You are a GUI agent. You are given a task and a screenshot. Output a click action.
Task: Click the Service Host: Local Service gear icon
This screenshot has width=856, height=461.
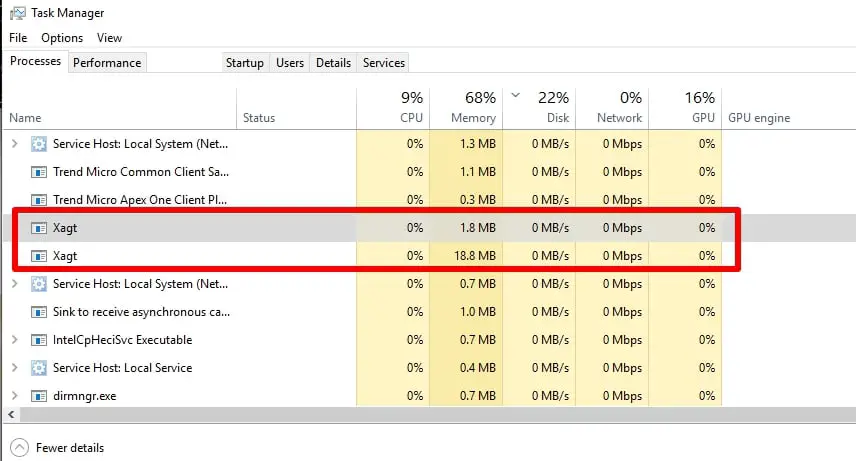[x=39, y=368]
